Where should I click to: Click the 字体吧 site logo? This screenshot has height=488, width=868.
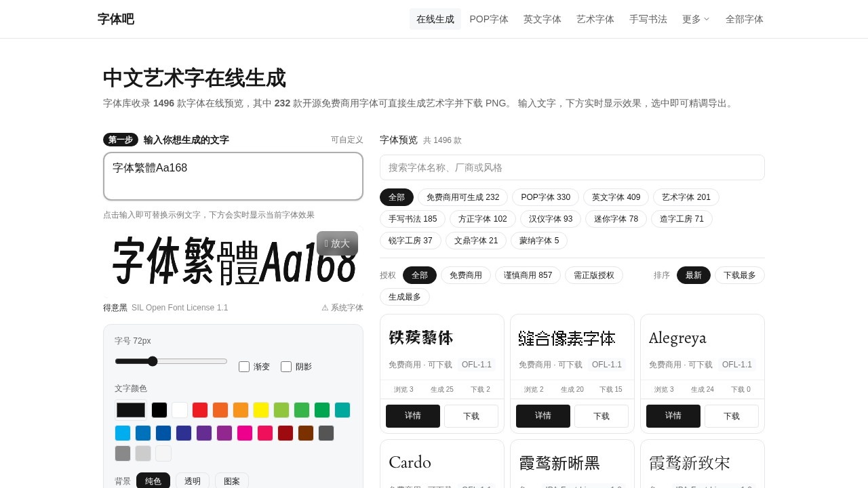(116, 19)
